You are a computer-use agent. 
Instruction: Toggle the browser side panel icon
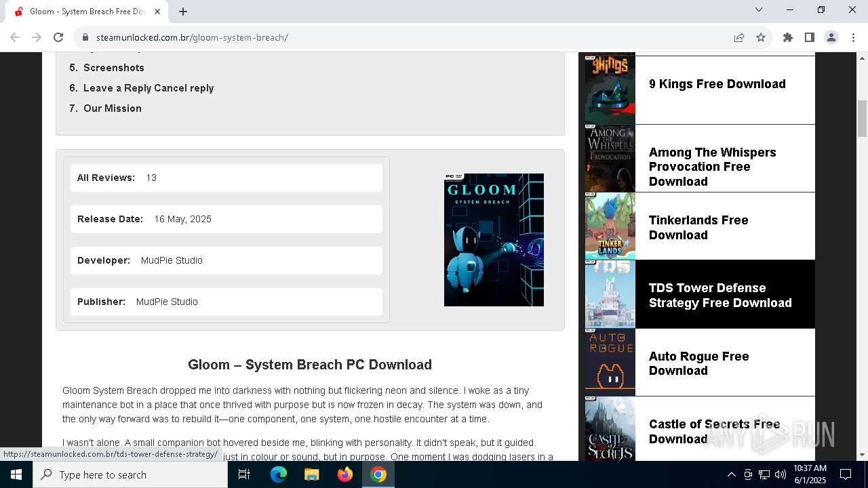click(810, 37)
